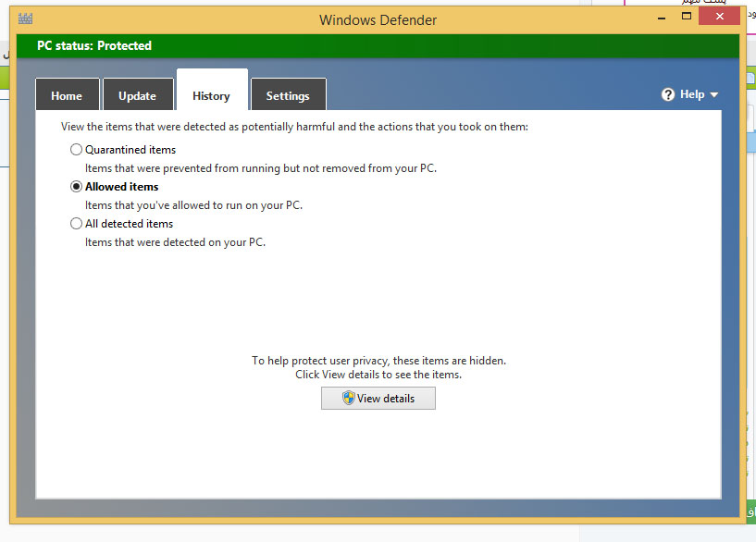Maximize the Windows Defender window
Screen dimensions: 756x542
point(687,17)
